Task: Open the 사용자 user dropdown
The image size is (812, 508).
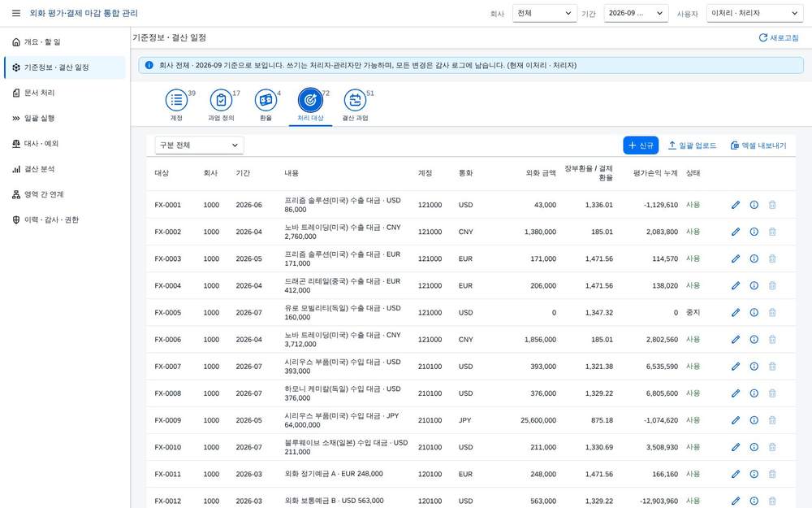Action: (x=754, y=13)
